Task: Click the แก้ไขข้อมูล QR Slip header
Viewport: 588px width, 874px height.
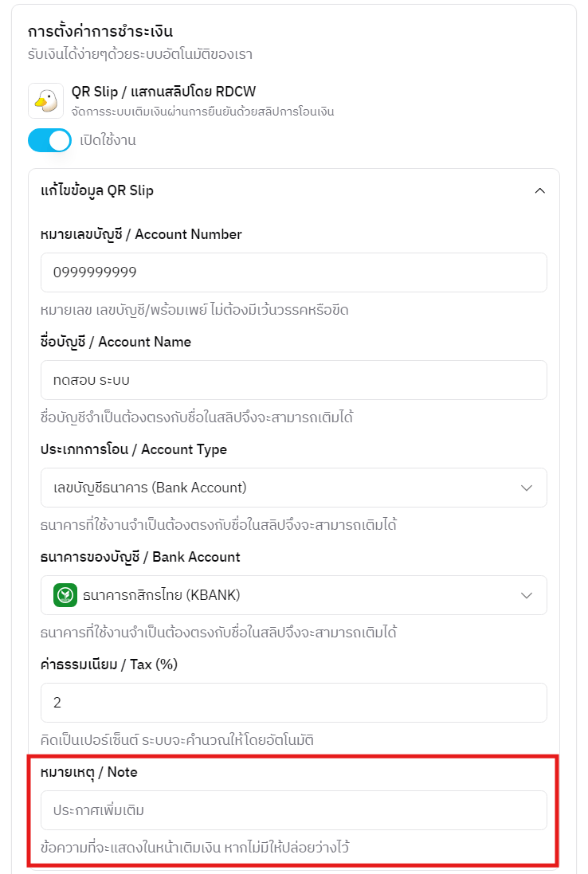Action: tap(97, 191)
